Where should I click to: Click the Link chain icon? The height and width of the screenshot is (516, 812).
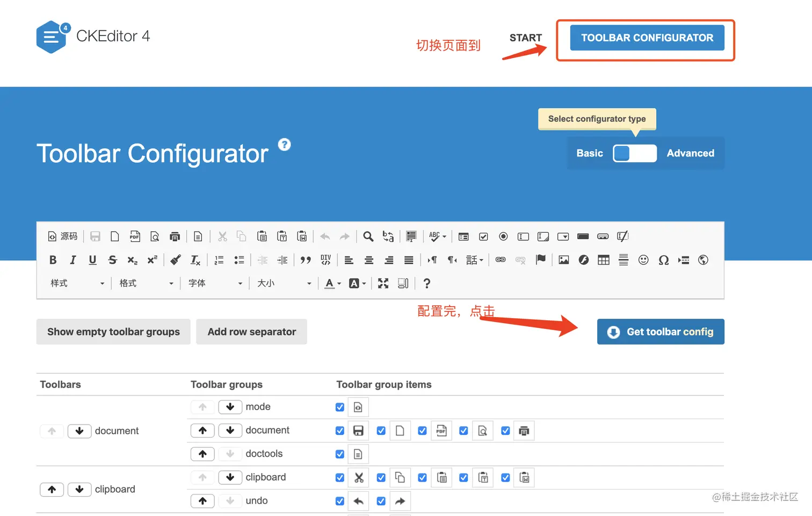point(501,260)
